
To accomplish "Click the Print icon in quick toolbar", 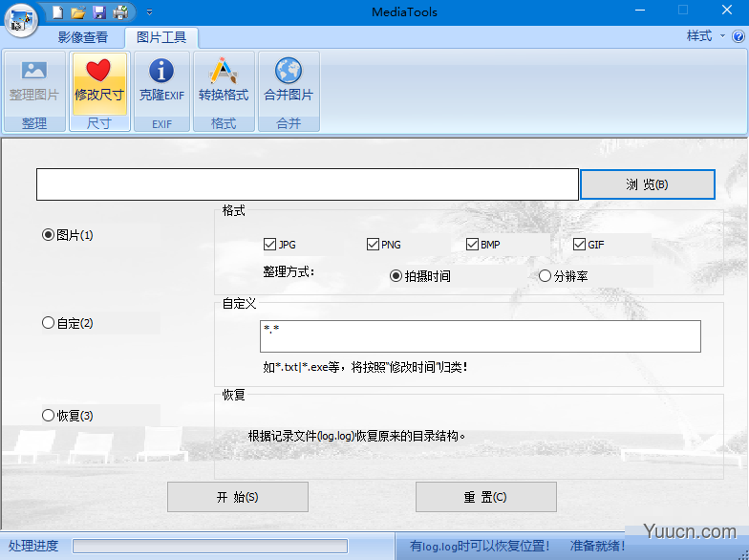I will (x=120, y=11).
